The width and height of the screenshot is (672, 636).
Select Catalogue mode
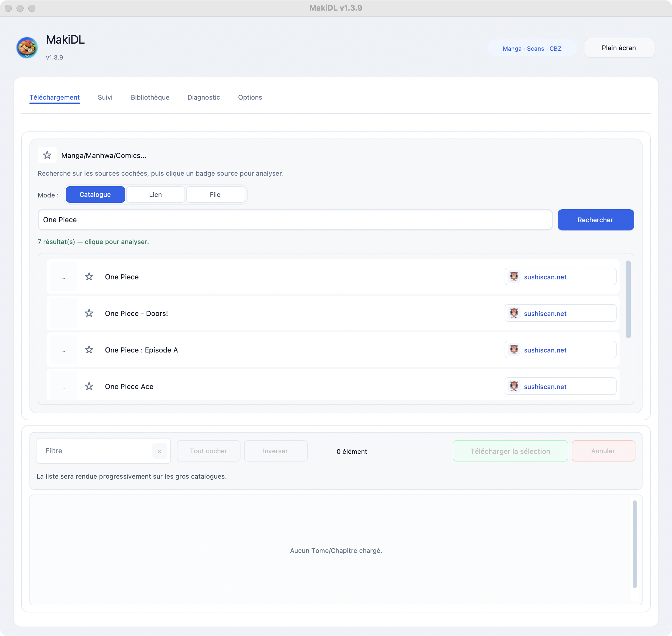[x=95, y=195]
